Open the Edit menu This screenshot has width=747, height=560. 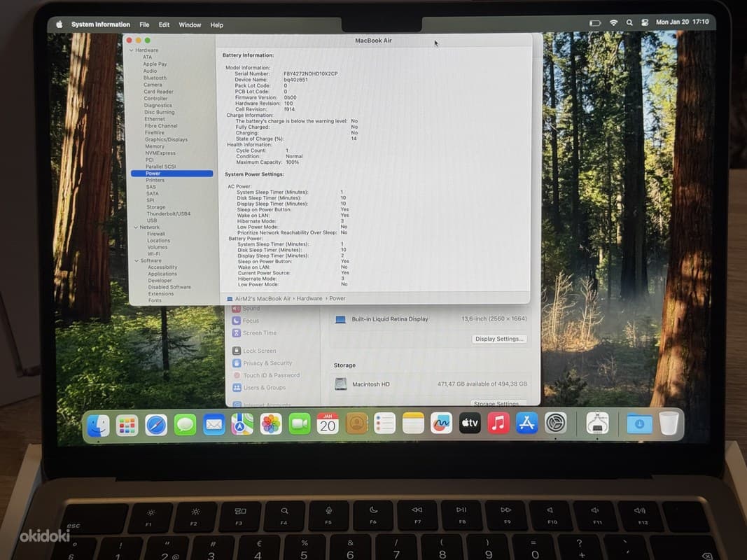165,24
